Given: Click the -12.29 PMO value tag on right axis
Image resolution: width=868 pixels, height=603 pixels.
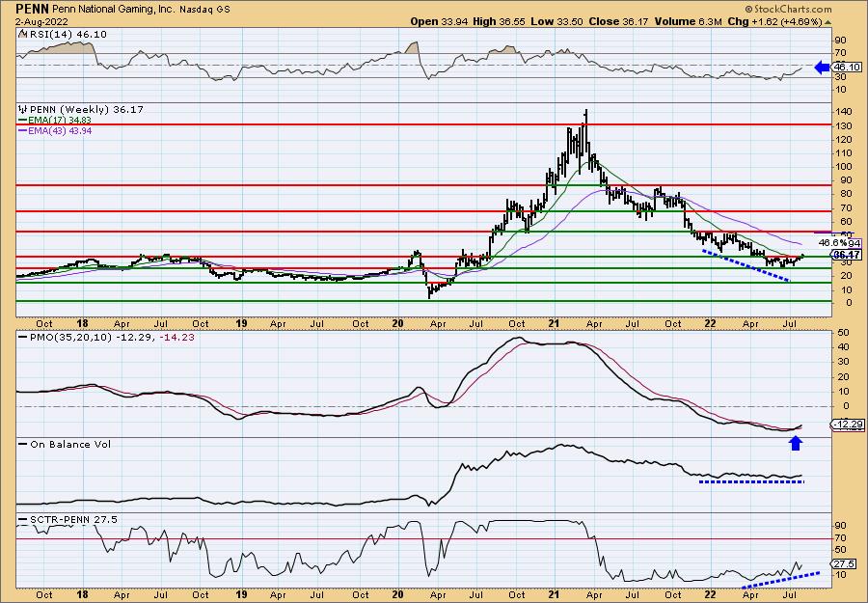Looking at the screenshot, I should pos(848,425).
